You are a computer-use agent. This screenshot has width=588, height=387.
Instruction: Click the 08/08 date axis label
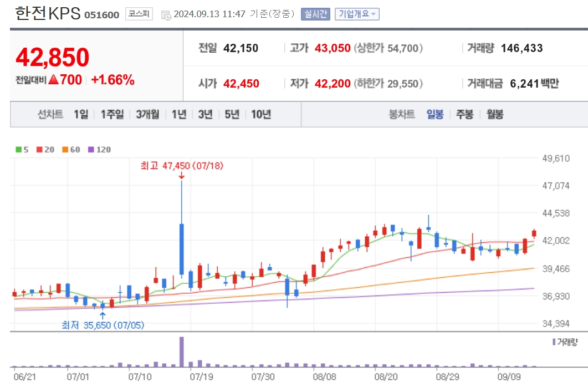coord(324,376)
